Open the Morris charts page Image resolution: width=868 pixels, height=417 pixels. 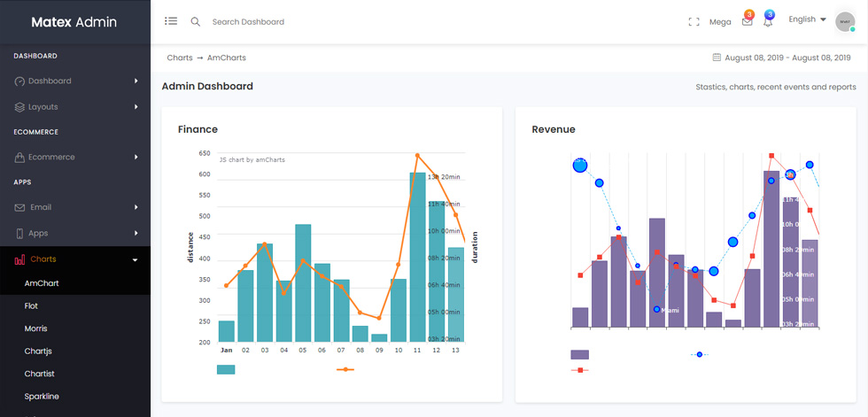tap(36, 328)
